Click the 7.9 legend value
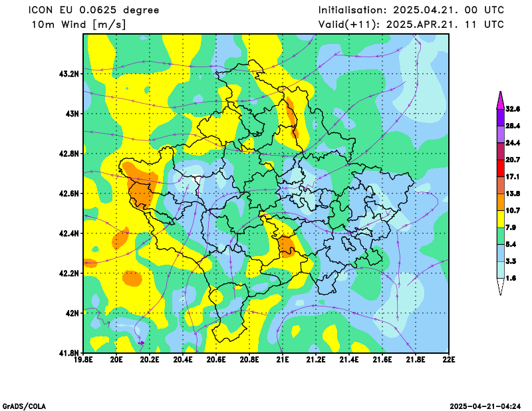 click(511, 227)
